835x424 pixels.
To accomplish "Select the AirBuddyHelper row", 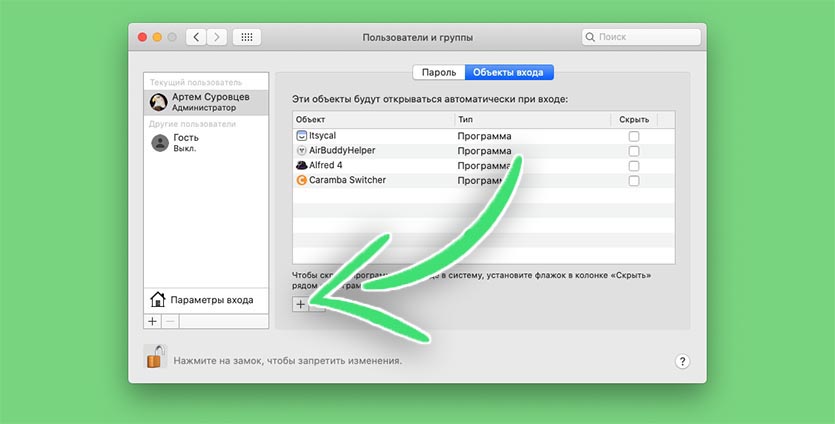I will 484,151.
